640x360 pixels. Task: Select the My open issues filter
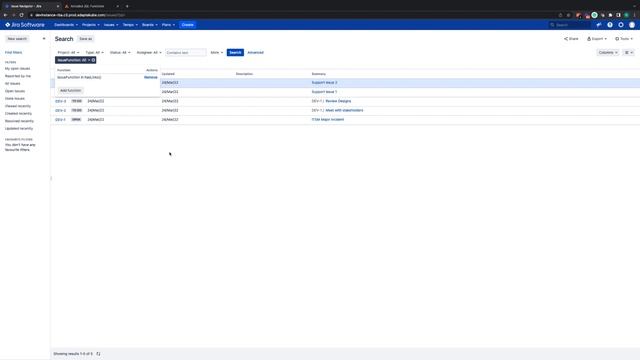point(18,69)
